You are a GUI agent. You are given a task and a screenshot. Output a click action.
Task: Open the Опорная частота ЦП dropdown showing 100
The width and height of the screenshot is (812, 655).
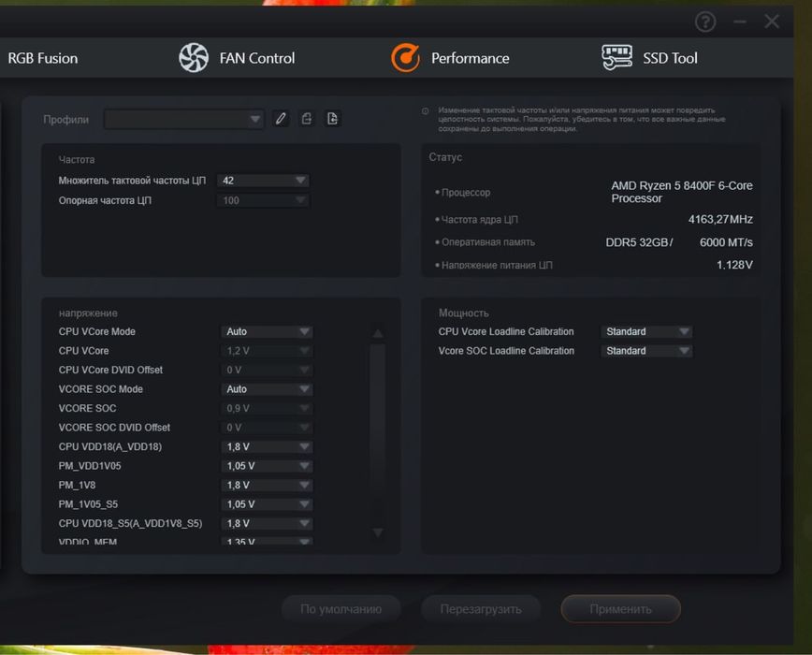point(263,200)
